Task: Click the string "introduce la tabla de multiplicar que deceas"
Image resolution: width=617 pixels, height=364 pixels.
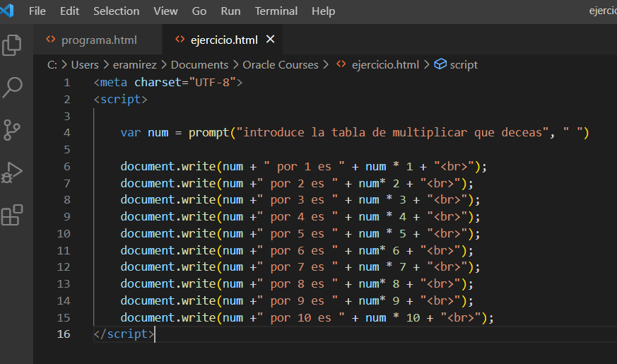Action: tap(392, 133)
